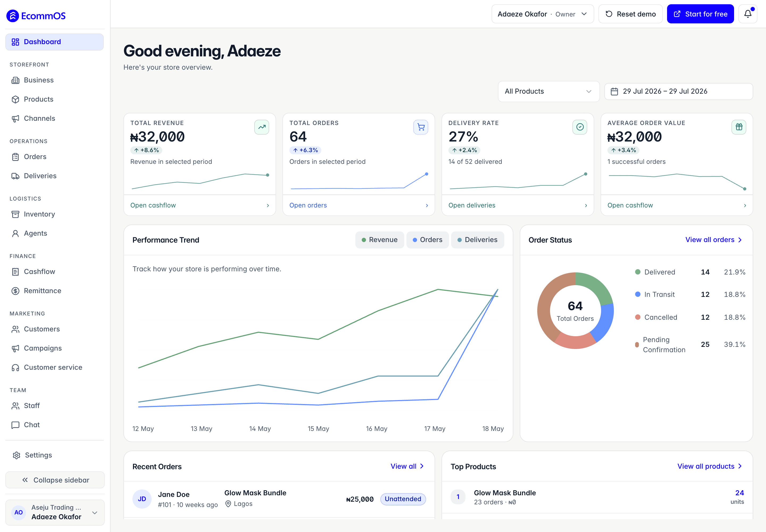766x532 pixels.
Task: Click the 64 Total Orders donut chart
Action: point(575,311)
